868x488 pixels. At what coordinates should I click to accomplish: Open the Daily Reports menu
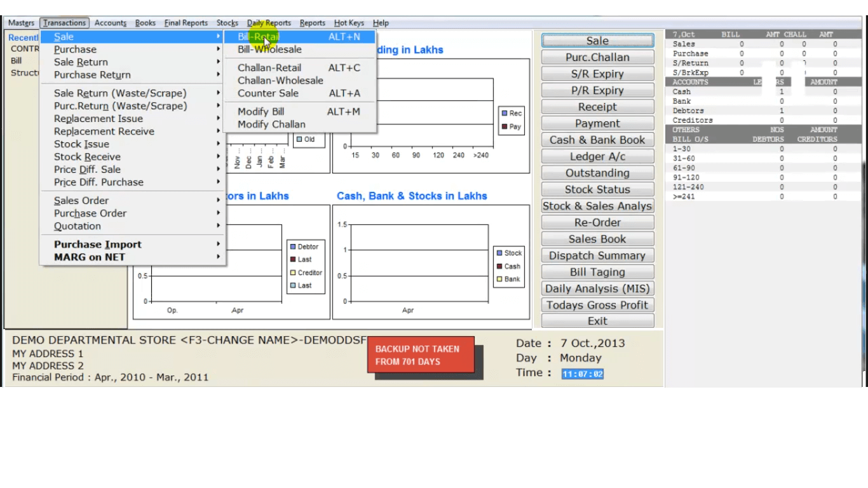pyautogui.click(x=269, y=23)
